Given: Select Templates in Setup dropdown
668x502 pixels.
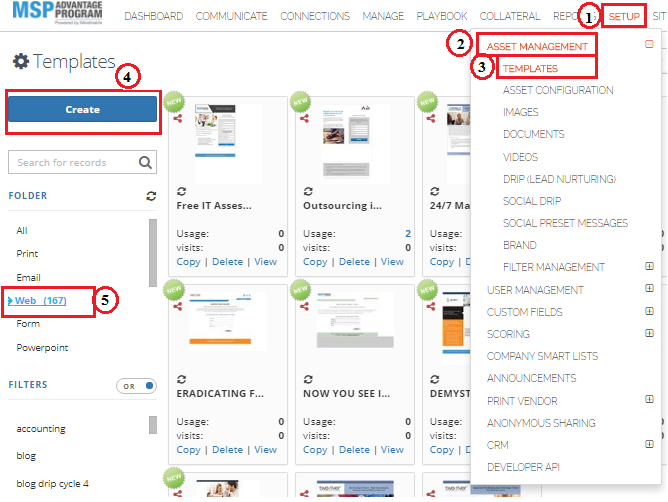Looking at the screenshot, I should [530, 69].
